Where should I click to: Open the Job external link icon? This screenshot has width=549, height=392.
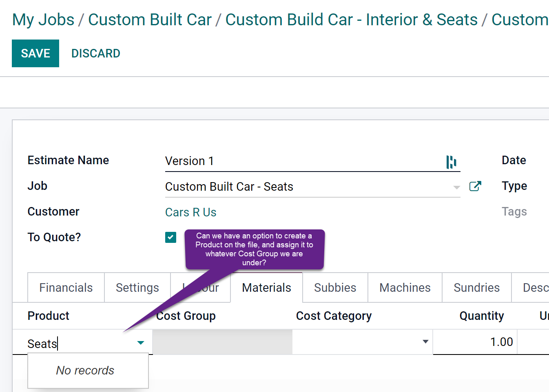point(475,186)
